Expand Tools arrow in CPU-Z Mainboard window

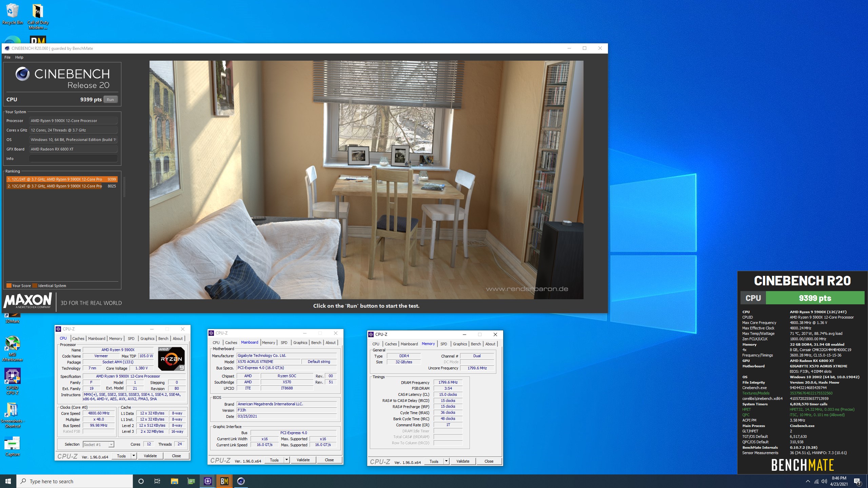point(287,460)
